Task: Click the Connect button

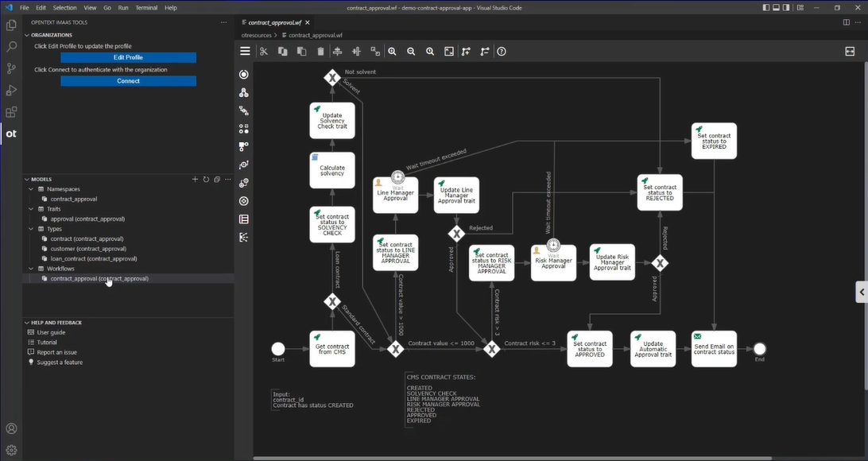Action: pos(129,81)
